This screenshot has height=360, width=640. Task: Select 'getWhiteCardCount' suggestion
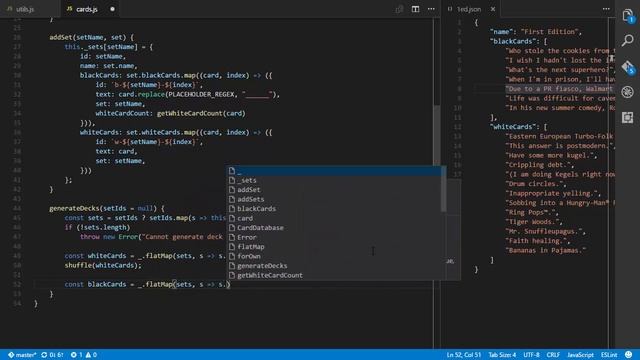click(333, 275)
